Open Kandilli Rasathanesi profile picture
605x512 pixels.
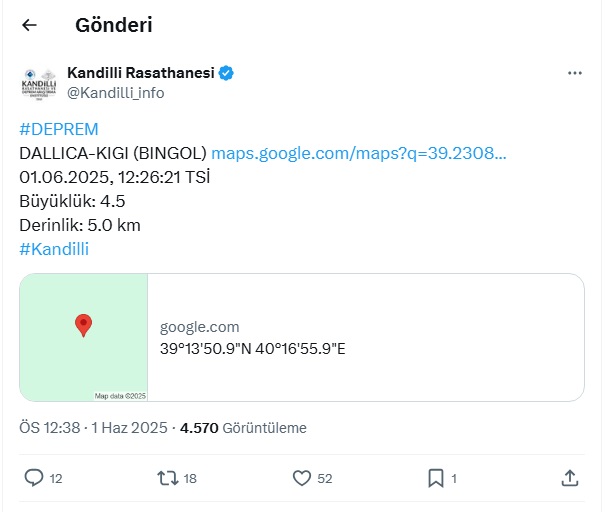point(39,84)
